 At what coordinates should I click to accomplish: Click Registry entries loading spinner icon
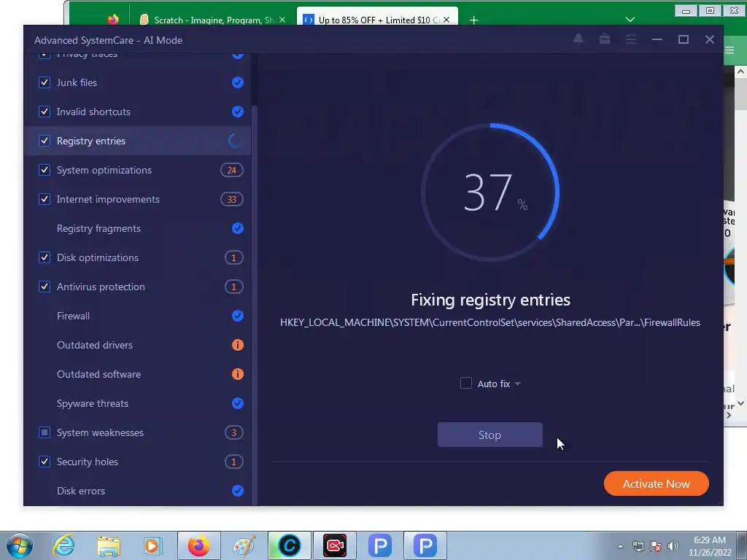click(235, 141)
